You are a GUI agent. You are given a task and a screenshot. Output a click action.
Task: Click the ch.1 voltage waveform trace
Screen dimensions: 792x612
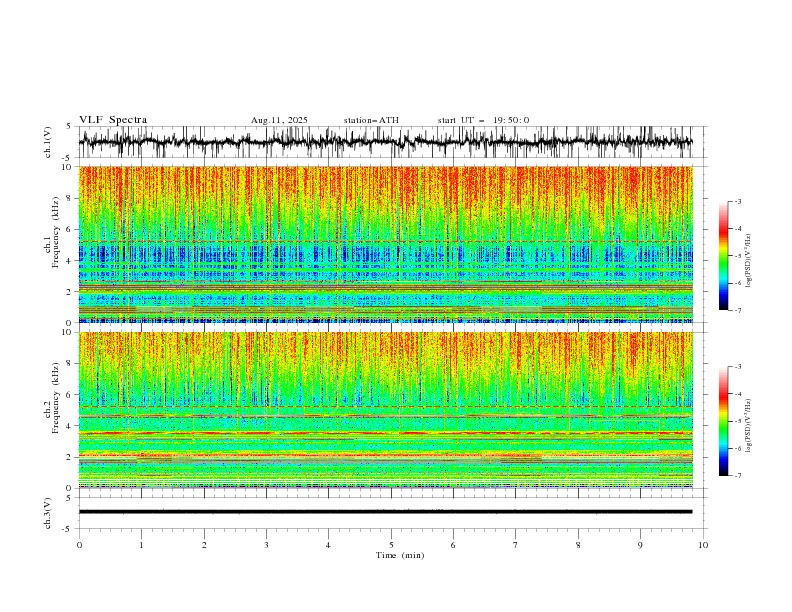[385, 142]
